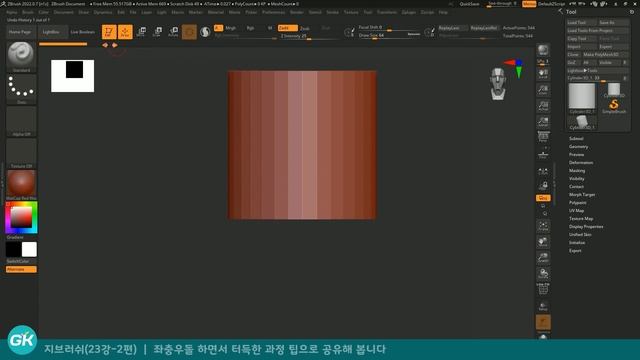Screen dimensions: 640x360
Task: Toggle Draw mode button
Action: (125, 31)
